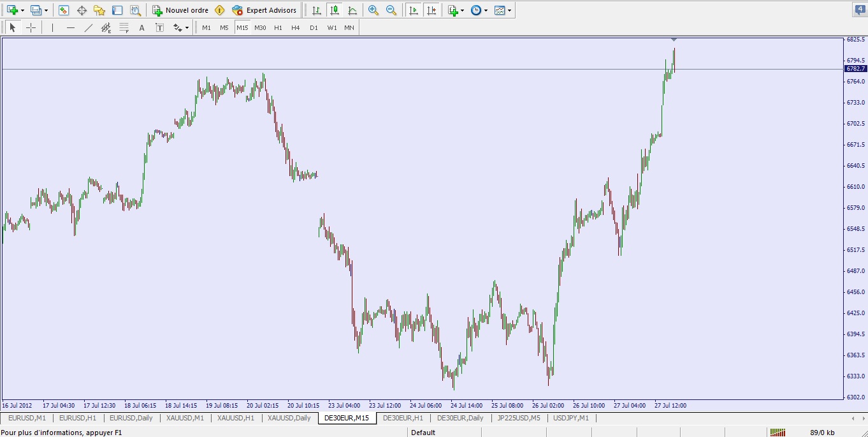Expand the new chart dropdown arrow
The height and width of the screenshot is (437, 868).
[x=23, y=10]
